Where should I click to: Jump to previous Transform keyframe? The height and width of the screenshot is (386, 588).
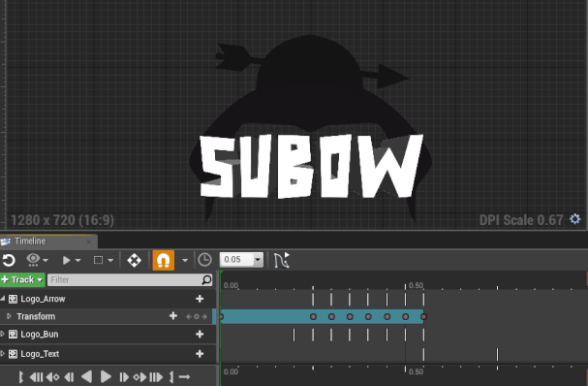(189, 317)
